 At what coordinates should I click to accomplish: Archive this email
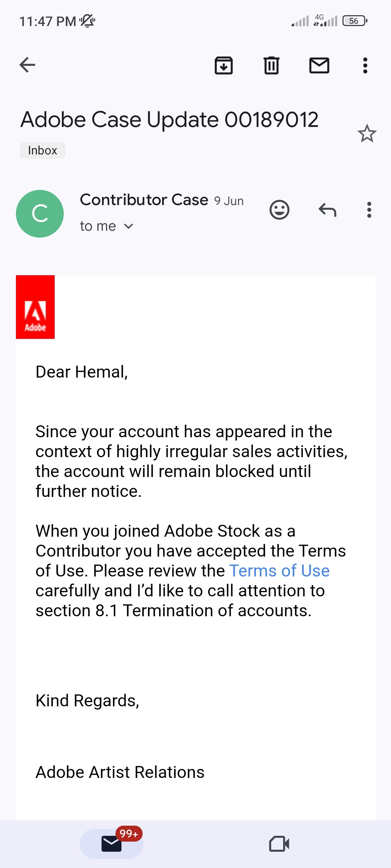tap(224, 65)
